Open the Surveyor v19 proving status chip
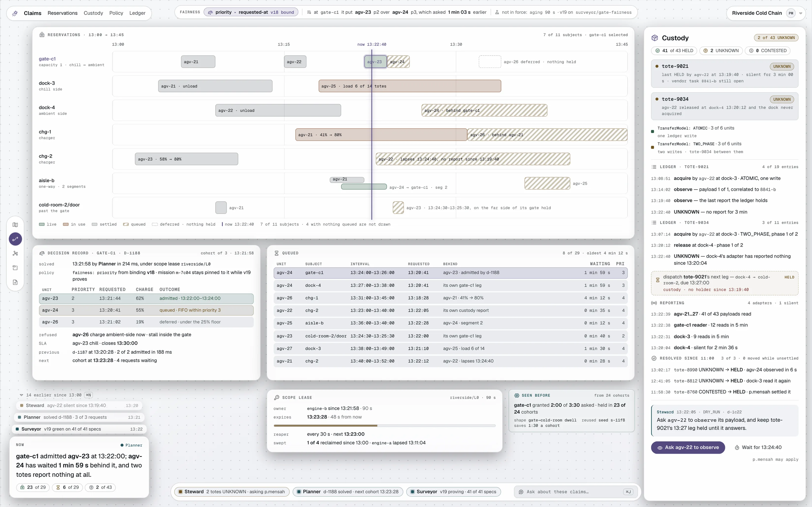The height and width of the screenshot is (507, 812). tap(453, 492)
